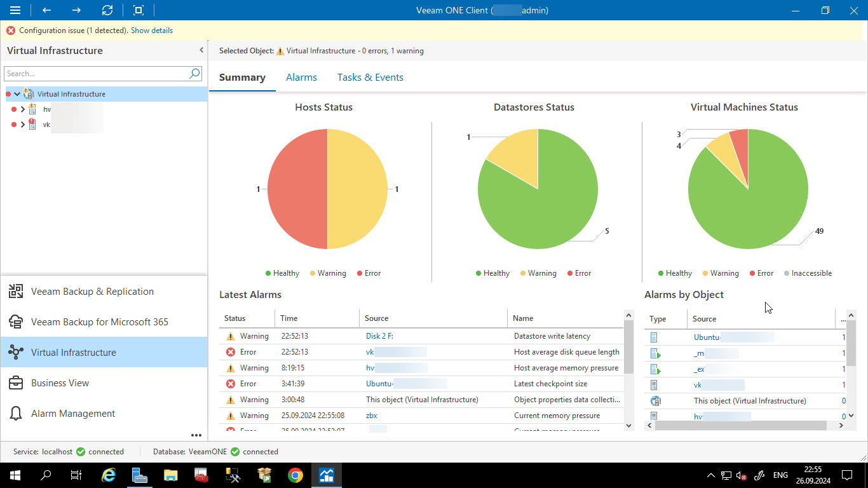Sort Latest Alarms by Status column

[247, 318]
